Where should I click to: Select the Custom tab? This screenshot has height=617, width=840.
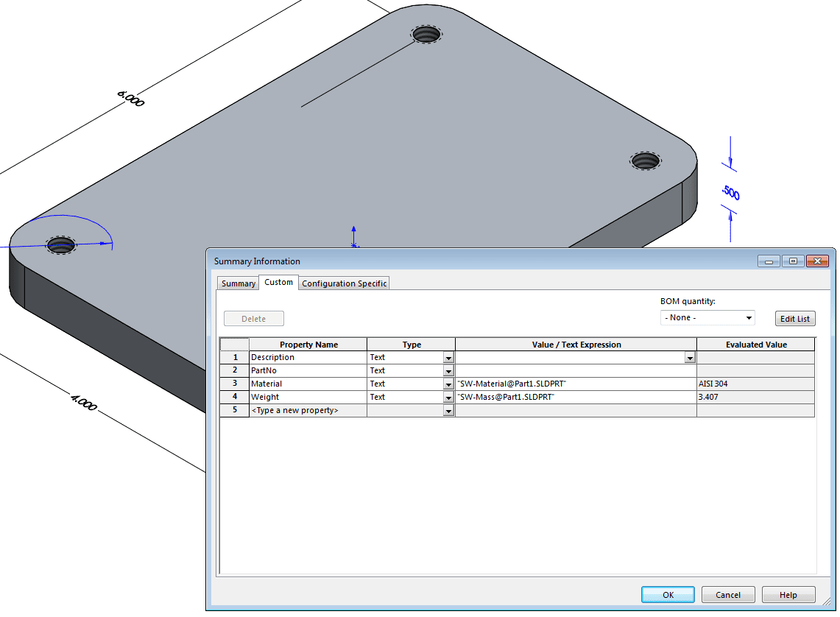(x=278, y=282)
